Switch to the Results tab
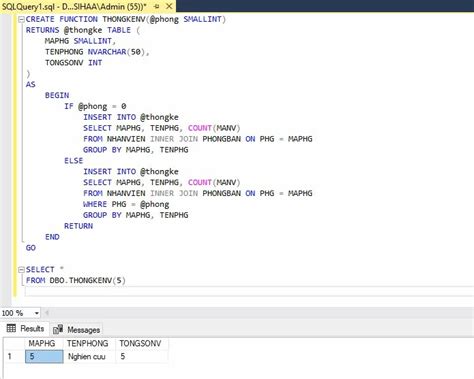 (25, 329)
